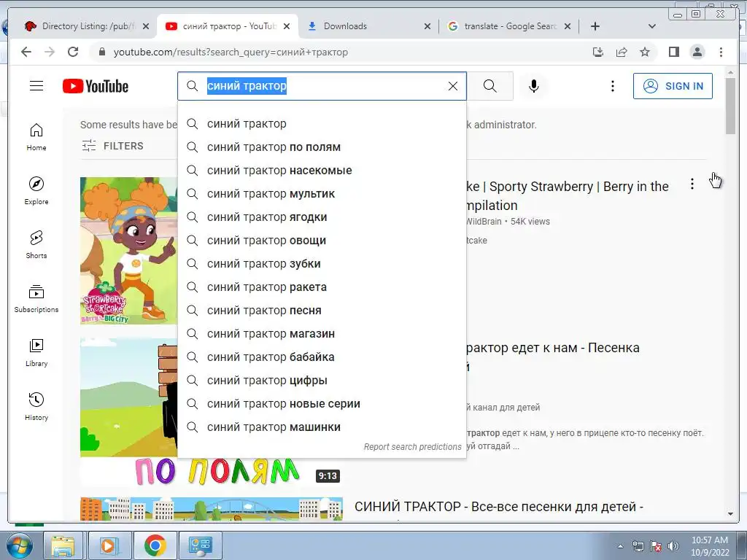Go back with the browser back arrow
The height and width of the screenshot is (560, 747).
pyautogui.click(x=26, y=52)
